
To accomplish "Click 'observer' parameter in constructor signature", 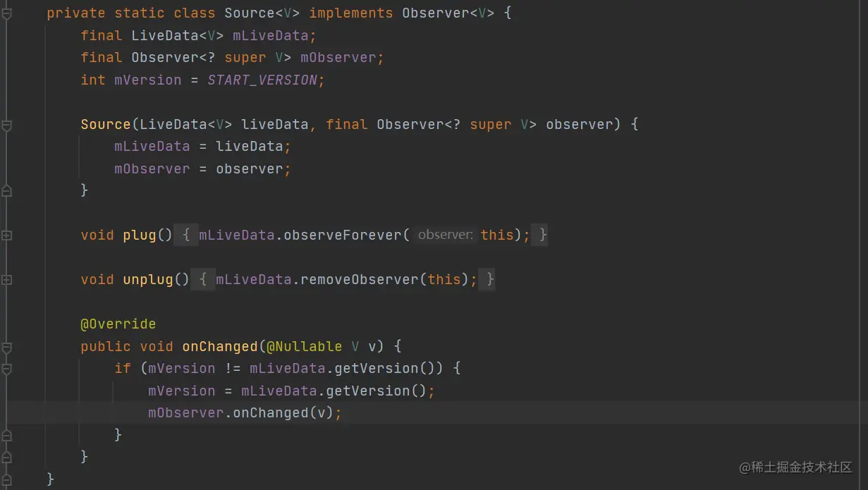I will click(580, 125).
